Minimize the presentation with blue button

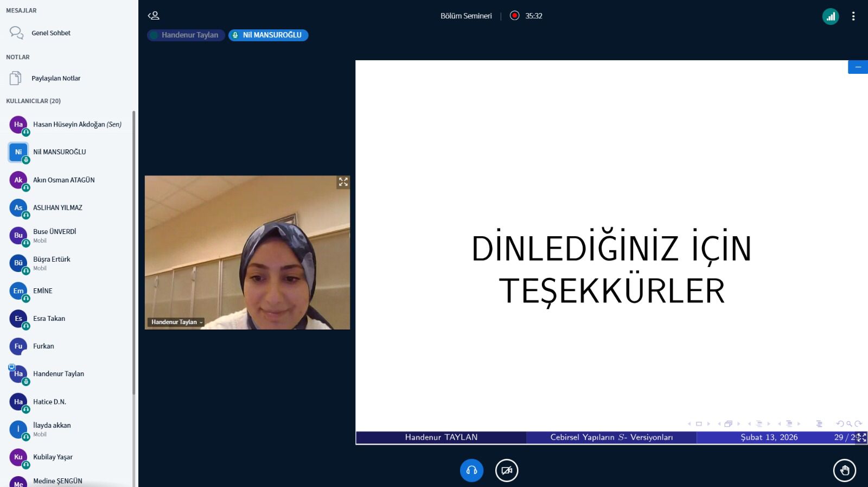pos(858,67)
